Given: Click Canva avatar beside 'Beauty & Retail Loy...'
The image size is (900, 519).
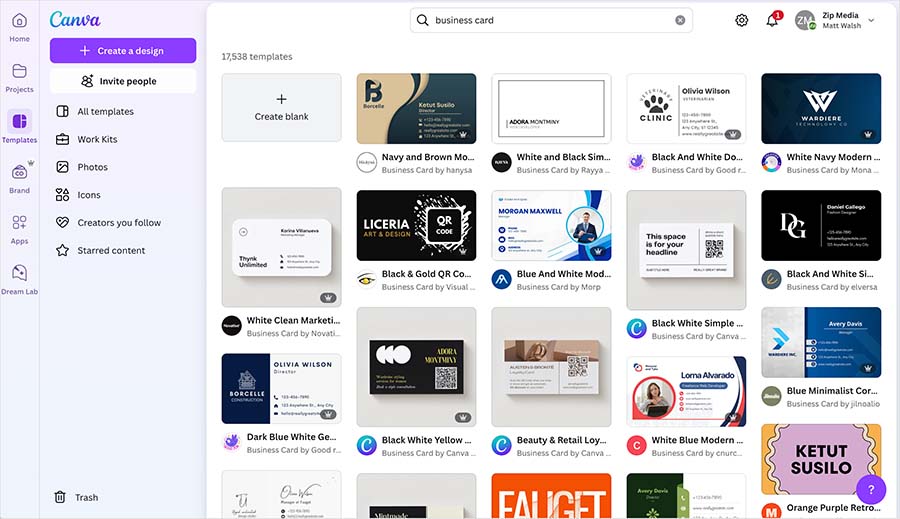Looking at the screenshot, I should point(501,446).
